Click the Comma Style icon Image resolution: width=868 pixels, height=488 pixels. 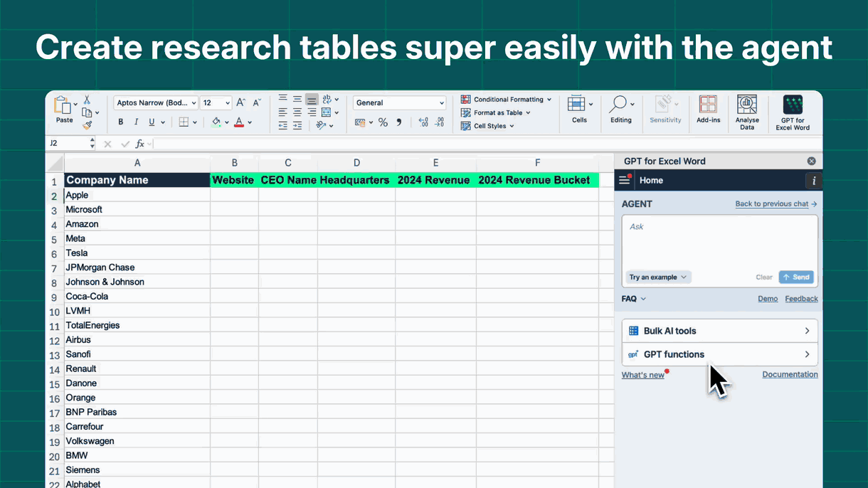point(399,122)
